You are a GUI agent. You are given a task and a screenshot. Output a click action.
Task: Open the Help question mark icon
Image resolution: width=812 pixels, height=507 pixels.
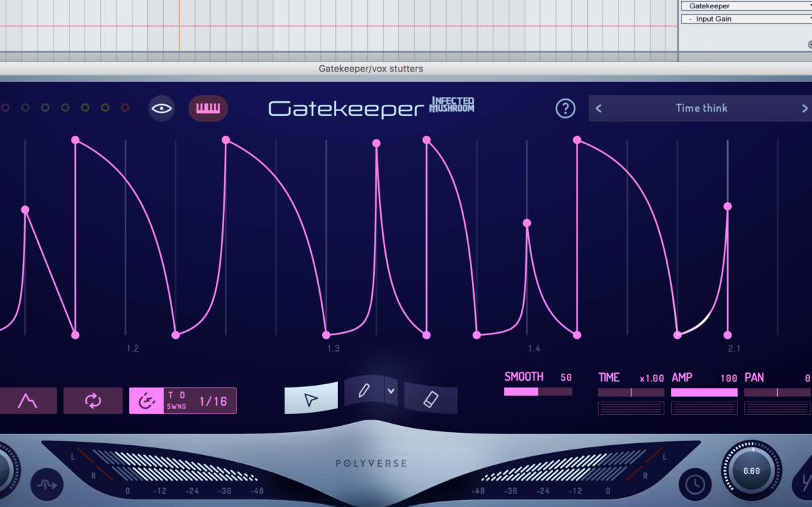point(565,108)
